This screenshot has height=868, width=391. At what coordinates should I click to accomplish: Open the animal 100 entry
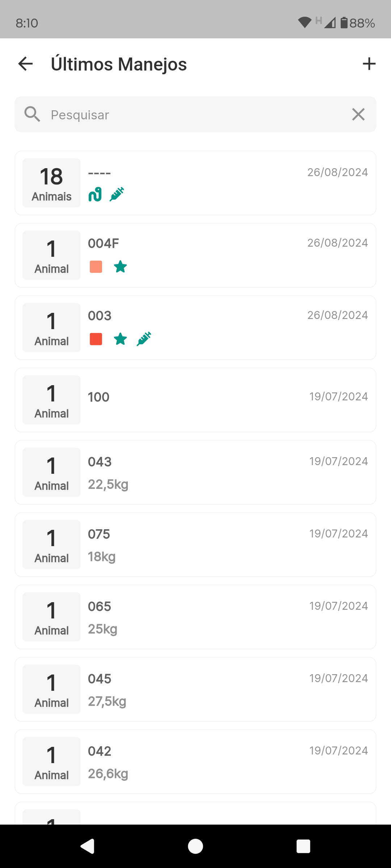coord(195,400)
